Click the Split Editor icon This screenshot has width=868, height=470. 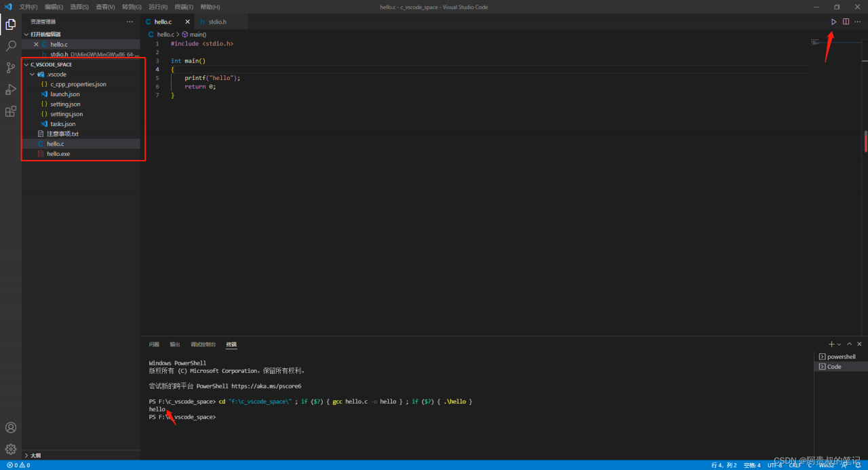(846, 22)
